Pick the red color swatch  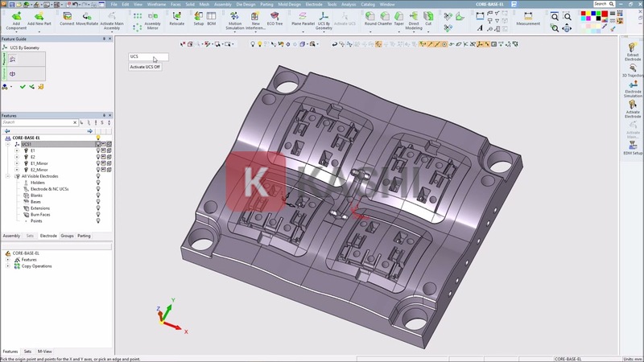(583, 14)
